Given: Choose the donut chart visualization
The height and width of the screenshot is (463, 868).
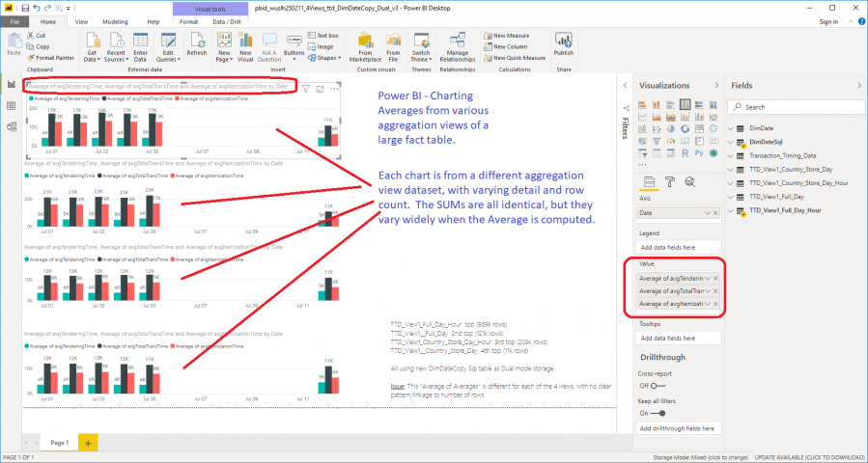Looking at the screenshot, I should coord(686,128).
